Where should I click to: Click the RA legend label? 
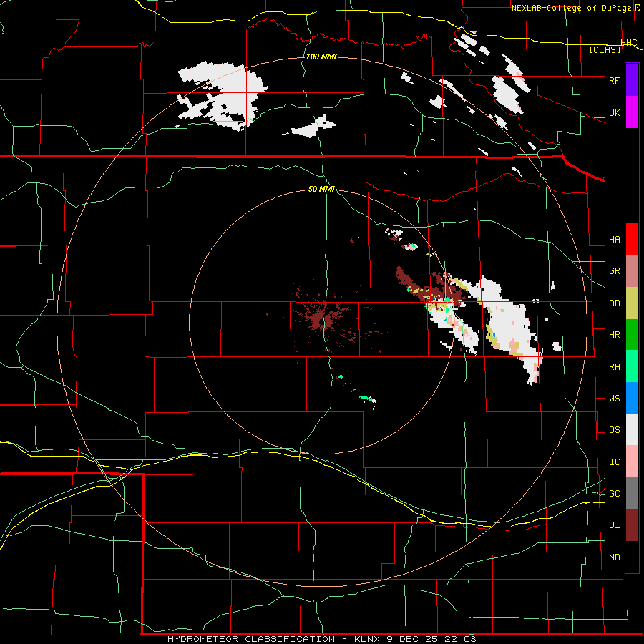pyautogui.click(x=614, y=367)
